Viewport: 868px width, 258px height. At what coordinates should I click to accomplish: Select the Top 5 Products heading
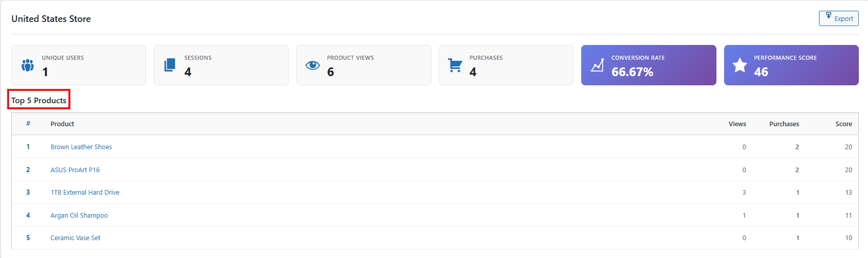pyautogui.click(x=39, y=100)
